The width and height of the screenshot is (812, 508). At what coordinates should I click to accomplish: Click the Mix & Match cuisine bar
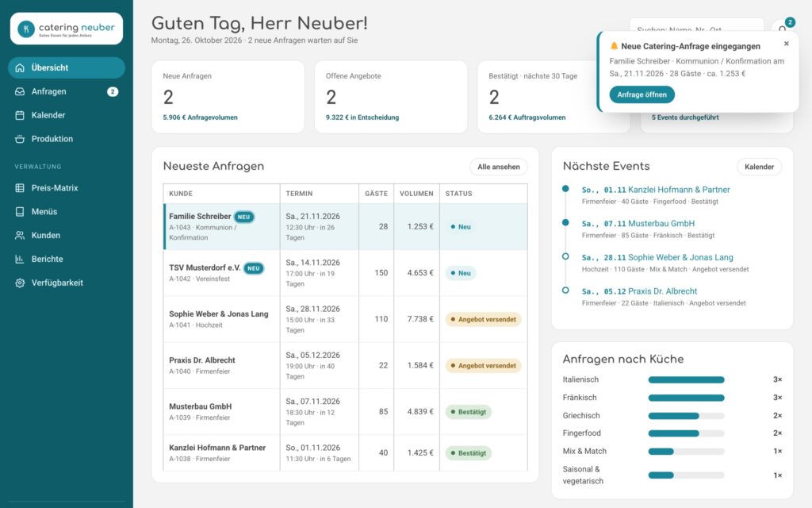tap(686, 452)
